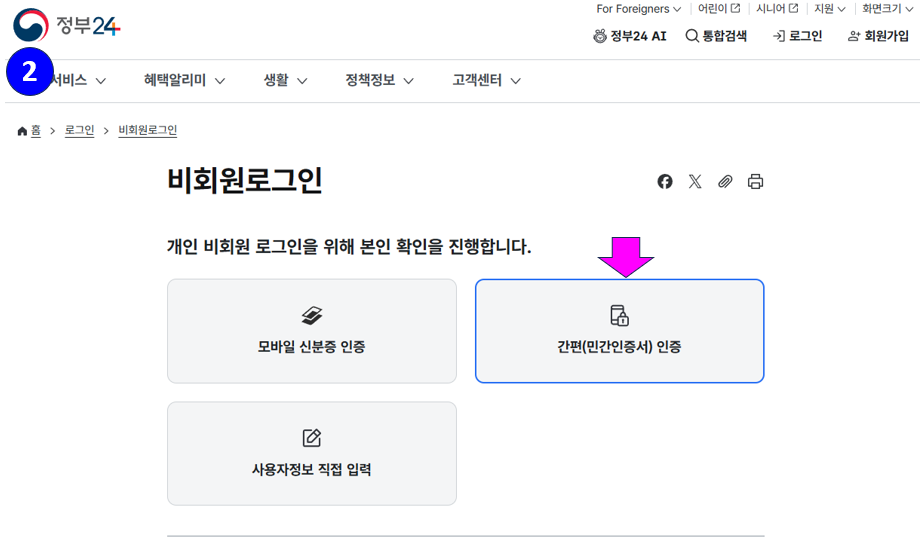Open 정책정보 menu
Screen dimensions: 923x547
(379, 80)
